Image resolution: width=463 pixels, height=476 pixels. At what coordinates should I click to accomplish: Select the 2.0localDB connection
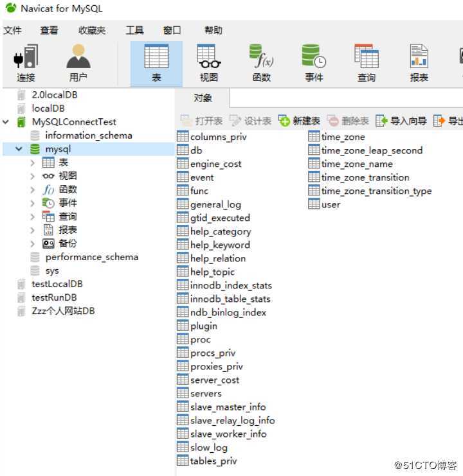[55, 94]
